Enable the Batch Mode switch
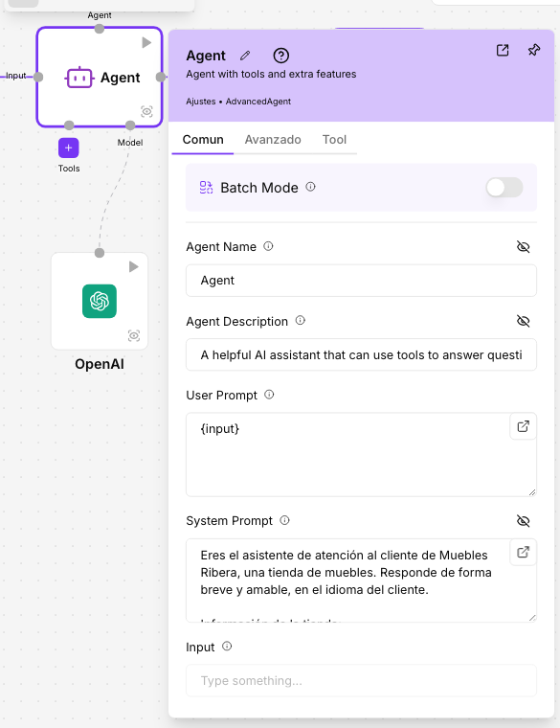 click(504, 188)
